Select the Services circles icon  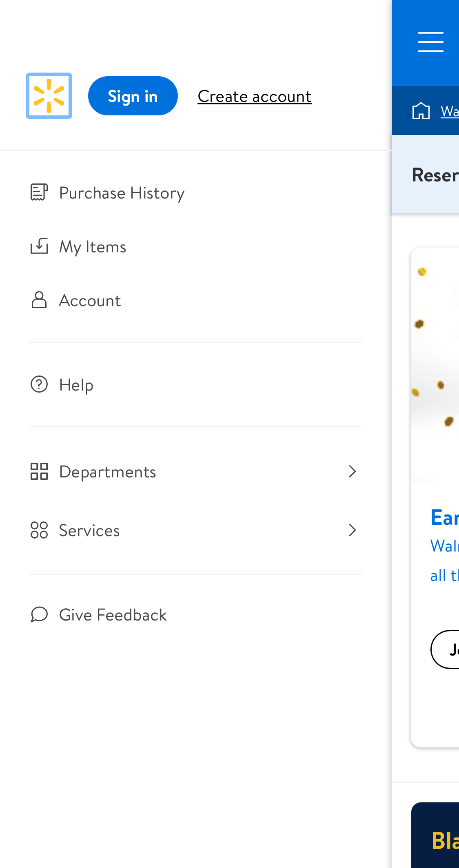[40, 530]
